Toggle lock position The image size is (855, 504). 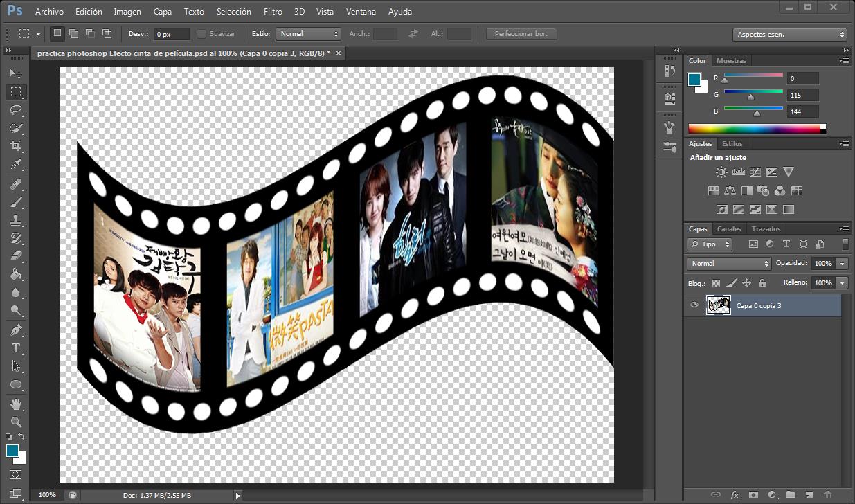746,283
